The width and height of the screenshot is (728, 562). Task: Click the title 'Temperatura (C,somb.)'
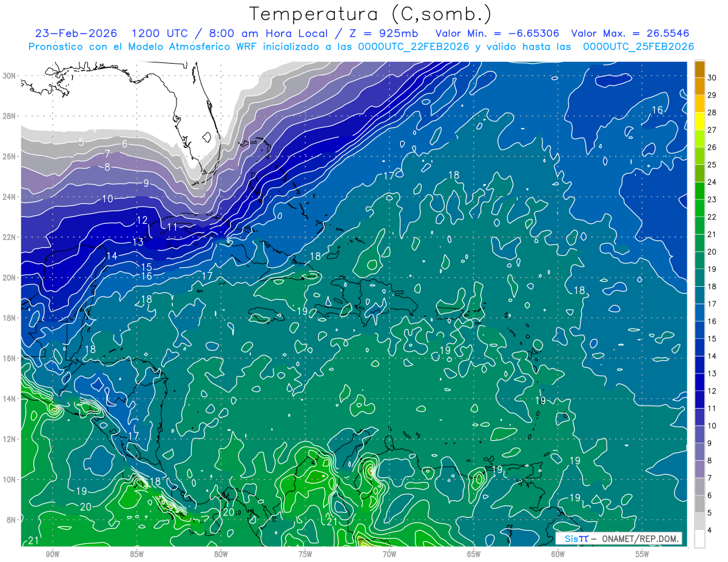(x=370, y=14)
